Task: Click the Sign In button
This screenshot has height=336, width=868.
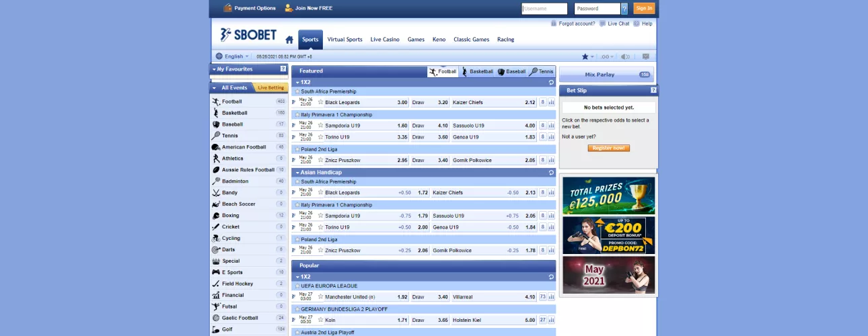Action: (x=644, y=9)
